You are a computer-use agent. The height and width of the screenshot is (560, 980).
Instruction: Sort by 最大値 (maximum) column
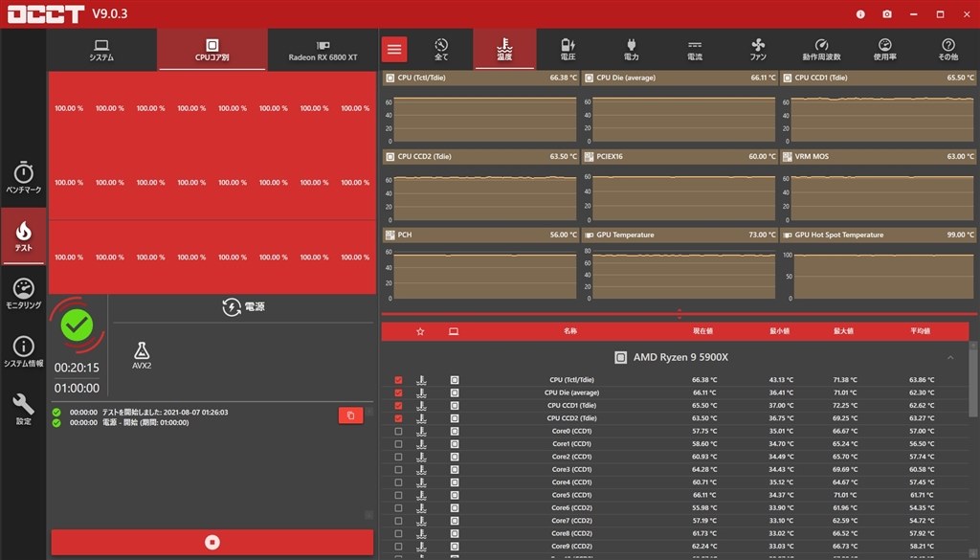[843, 331]
